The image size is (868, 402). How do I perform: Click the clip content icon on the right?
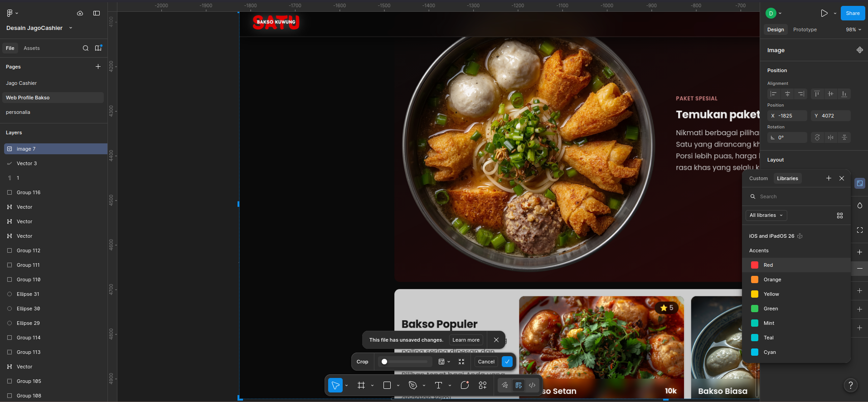click(x=860, y=183)
